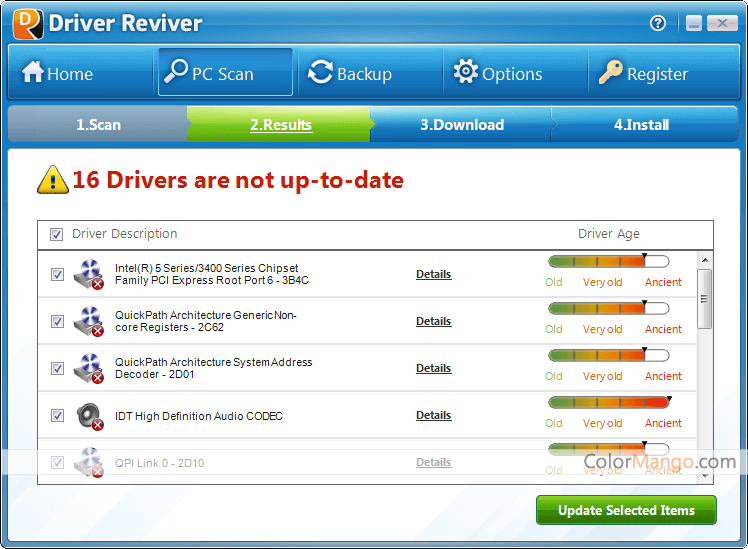Uncheck IDT High Definition Audio CODEC driver
This screenshot has width=748, height=549.
(57, 415)
